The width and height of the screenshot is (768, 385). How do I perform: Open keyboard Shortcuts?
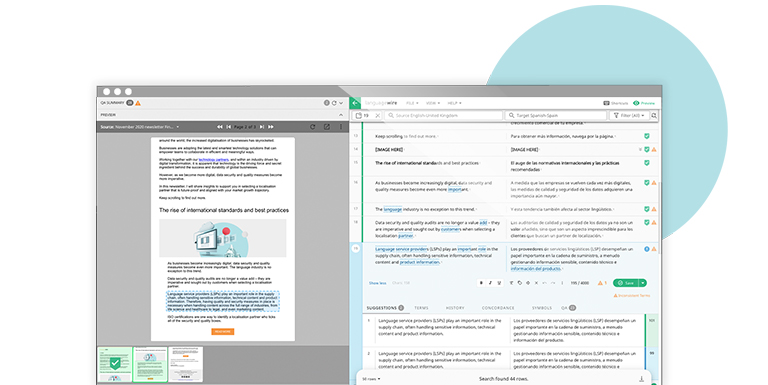coord(616,103)
